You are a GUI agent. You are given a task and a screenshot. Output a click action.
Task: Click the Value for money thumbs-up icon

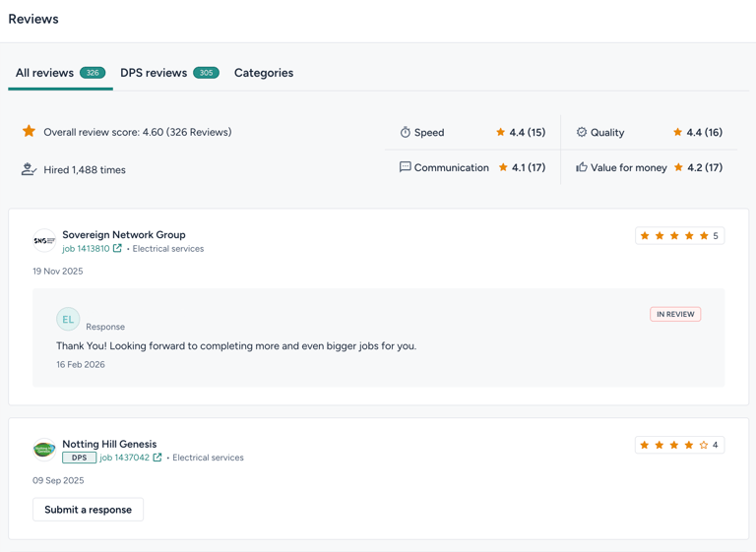pyautogui.click(x=582, y=167)
